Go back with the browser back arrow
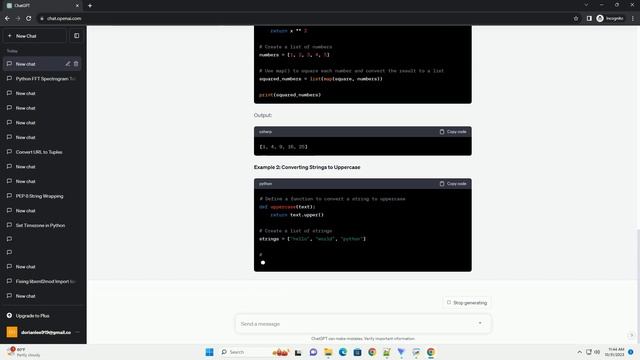Viewport: 640px width, 360px height. 7,18
